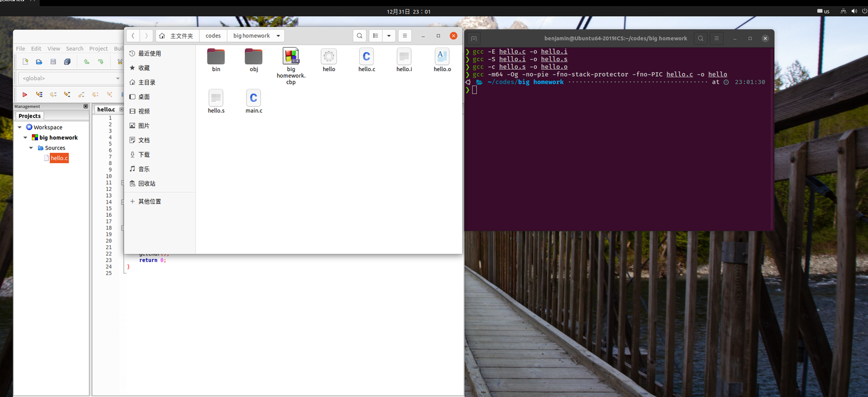Open terminal hamburger menu

coord(717,38)
